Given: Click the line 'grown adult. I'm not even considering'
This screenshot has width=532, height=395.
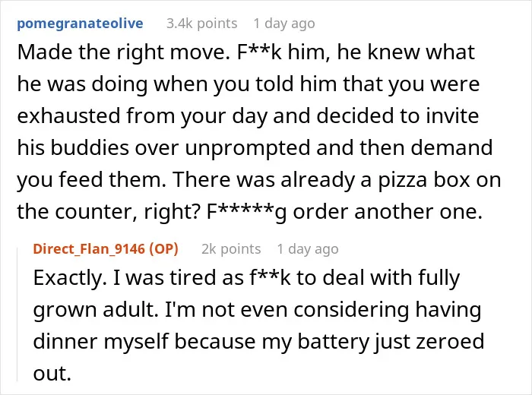Looking at the screenshot, I should pos(257,310).
